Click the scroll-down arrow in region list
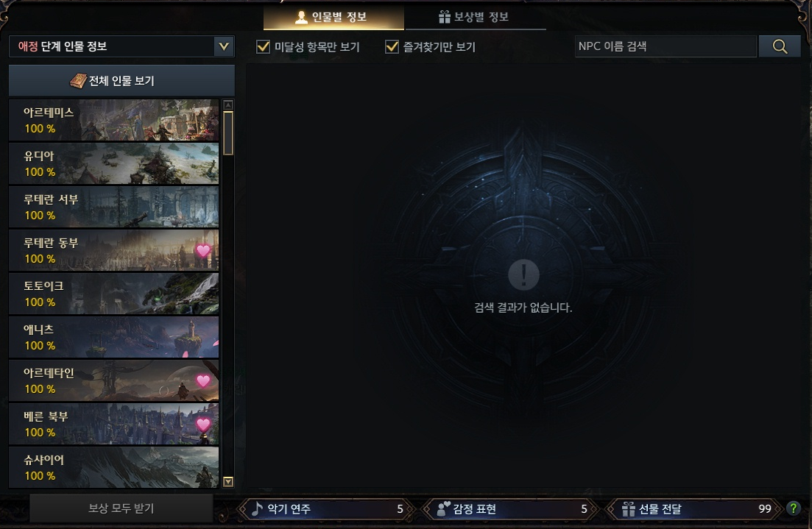Image resolution: width=812 pixels, height=529 pixels. pyautogui.click(x=228, y=481)
